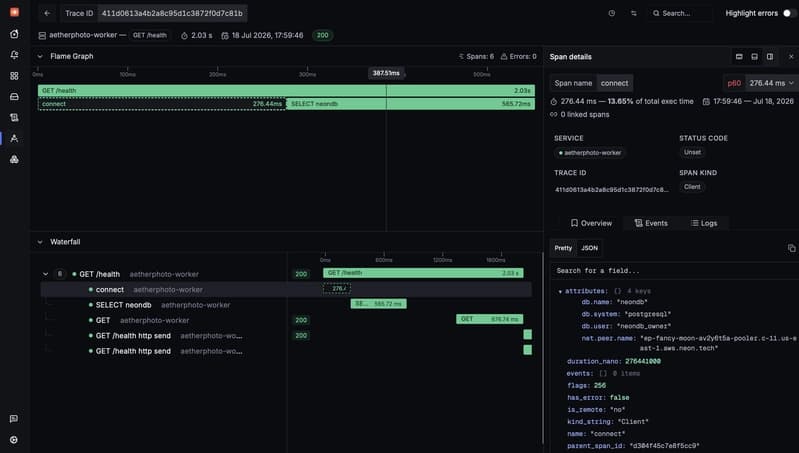Switch to the Logs tab

coord(704,223)
